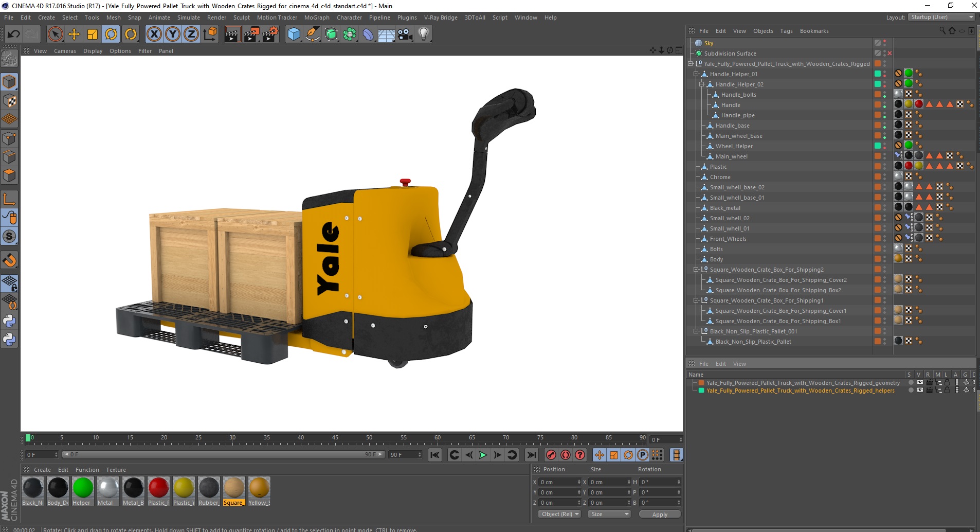Select the Rotate tool
Image resolution: width=980 pixels, height=532 pixels.
pyautogui.click(x=111, y=34)
